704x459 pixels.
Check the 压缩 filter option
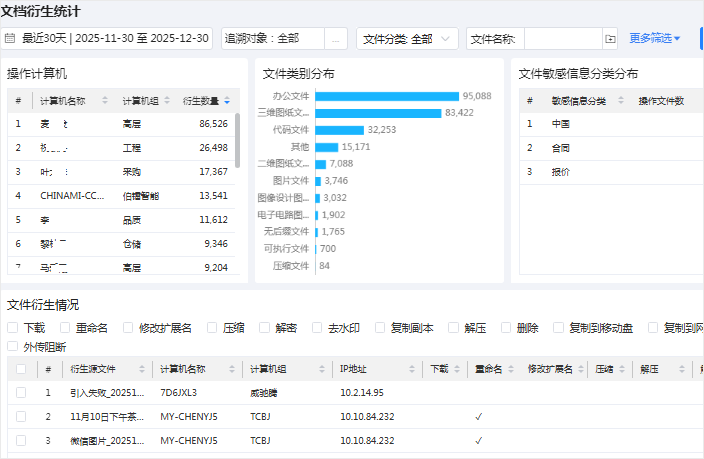[212, 327]
